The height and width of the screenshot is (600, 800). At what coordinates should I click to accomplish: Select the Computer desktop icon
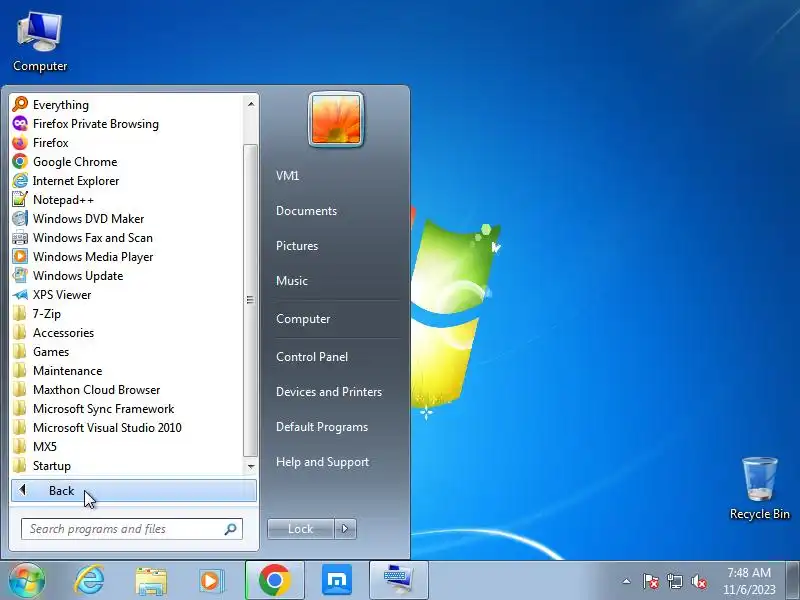40,43
